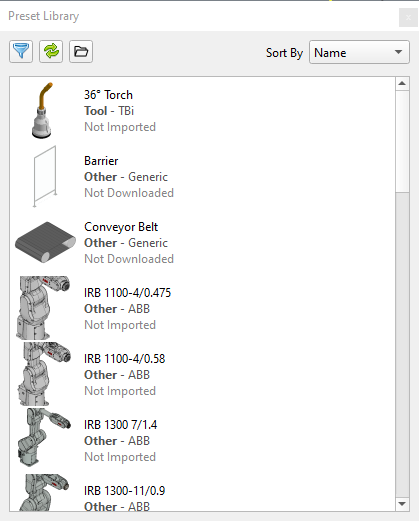419x521 pixels.
Task: Select the 36° Torch thumbnail
Action: 43,110
